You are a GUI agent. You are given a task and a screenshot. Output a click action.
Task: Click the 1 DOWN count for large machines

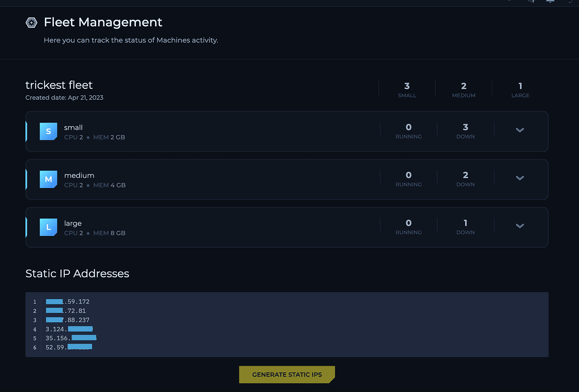tap(465, 227)
